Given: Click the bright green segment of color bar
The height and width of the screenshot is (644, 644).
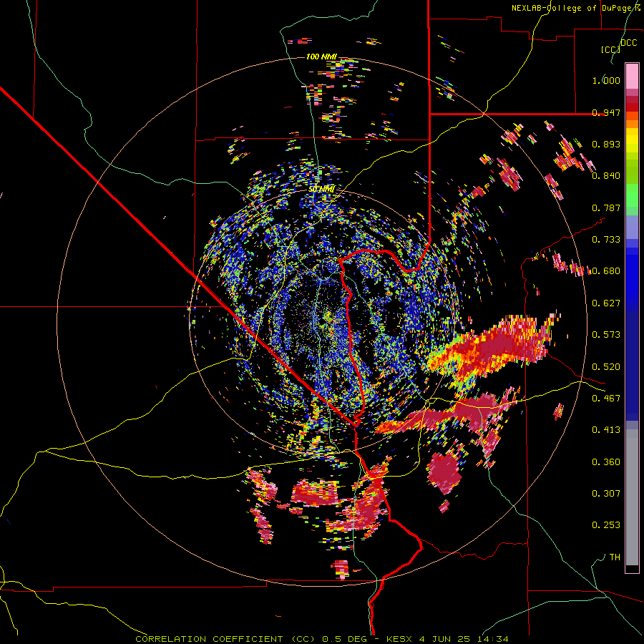Looking at the screenshot, I should pos(632,195).
